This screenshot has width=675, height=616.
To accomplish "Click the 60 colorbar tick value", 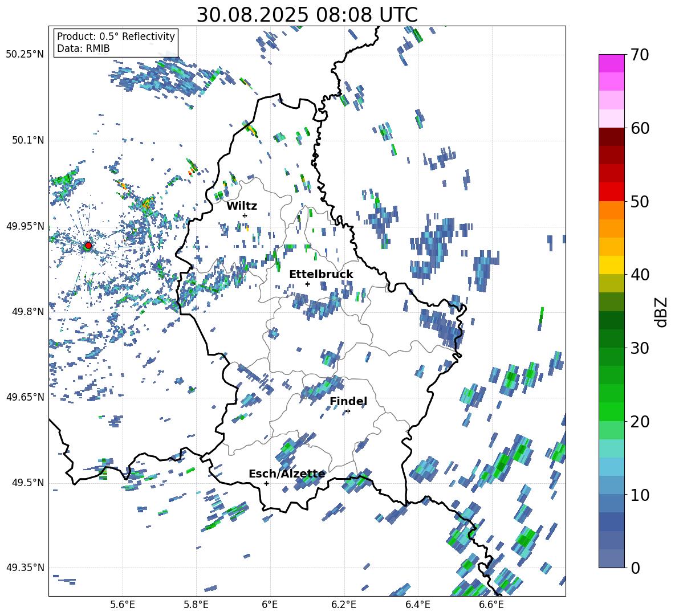I will 640,128.
